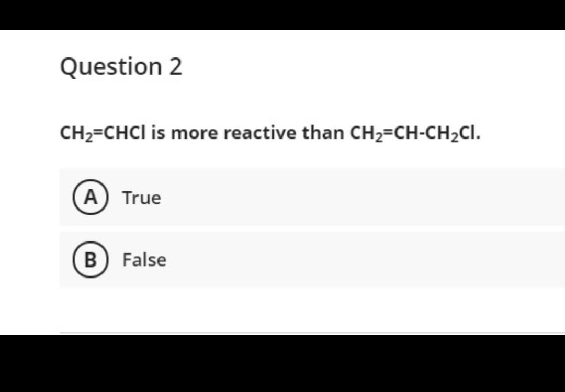This screenshot has height=392, width=565.
Task: Click the 'Question 2' heading
Action: [x=121, y=66]
